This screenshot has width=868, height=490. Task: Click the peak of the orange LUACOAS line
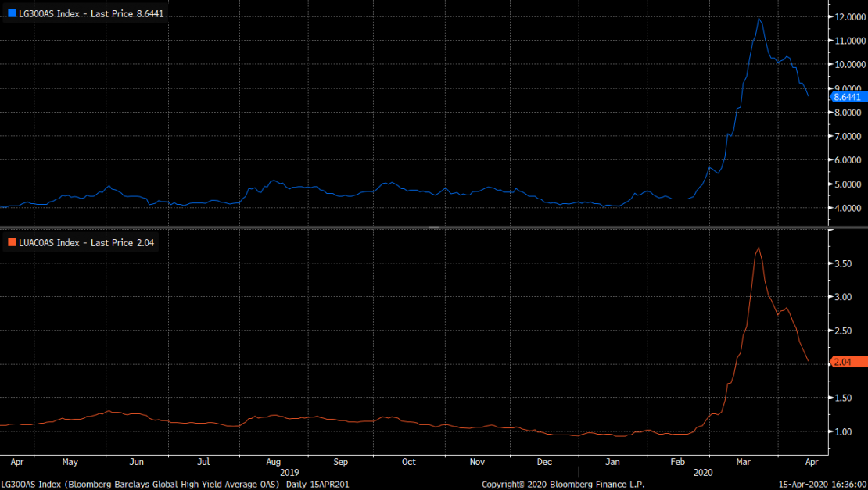coord(758,248)
